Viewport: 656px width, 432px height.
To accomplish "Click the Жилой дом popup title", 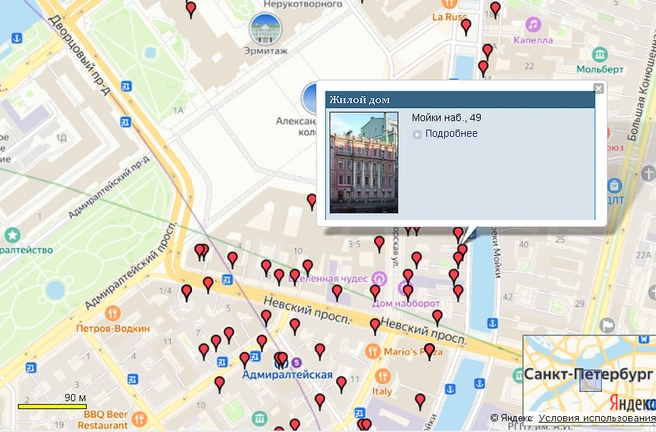I will click(x=360, y=100).
